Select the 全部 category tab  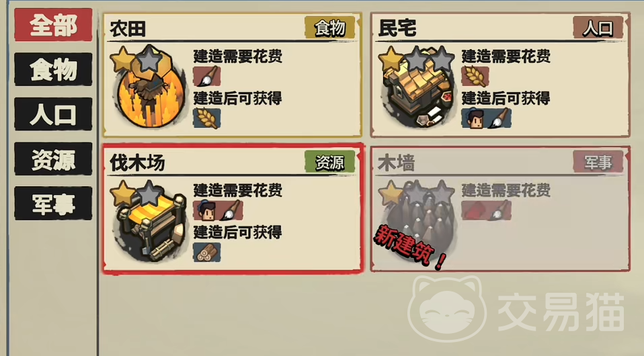(x=53, y=25)
